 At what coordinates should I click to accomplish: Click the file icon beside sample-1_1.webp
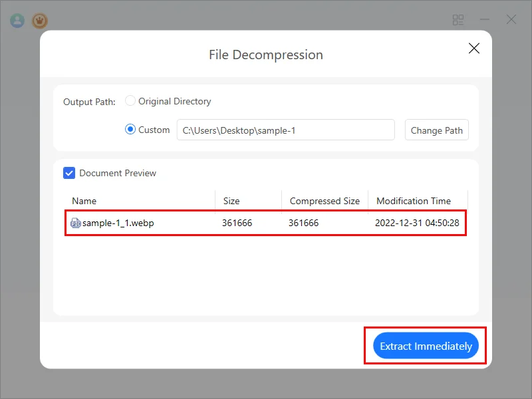pos(76,223)
